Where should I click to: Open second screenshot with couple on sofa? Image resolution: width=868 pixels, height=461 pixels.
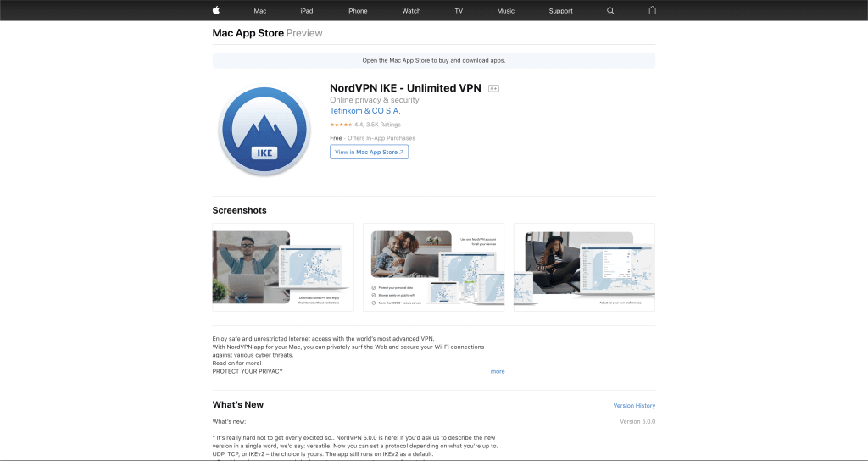point(433,267)
